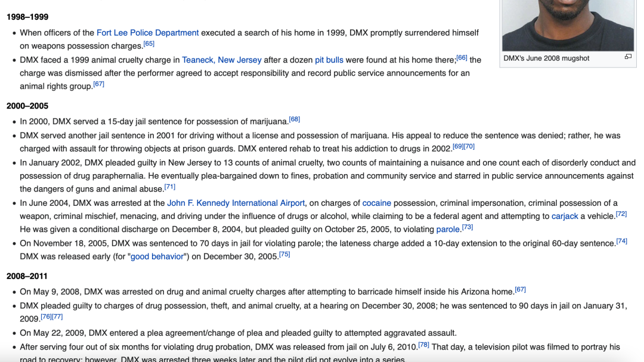Open John F. Kennedy International Airport link

pos(236,203)
